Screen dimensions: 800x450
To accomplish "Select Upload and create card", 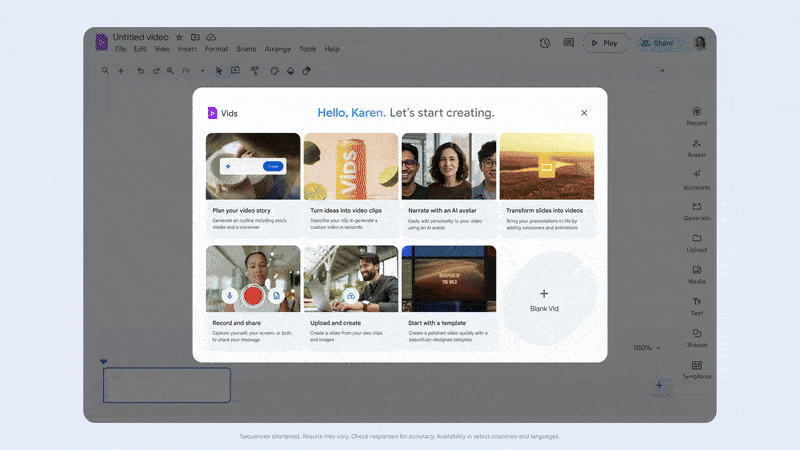I will 351,298.
